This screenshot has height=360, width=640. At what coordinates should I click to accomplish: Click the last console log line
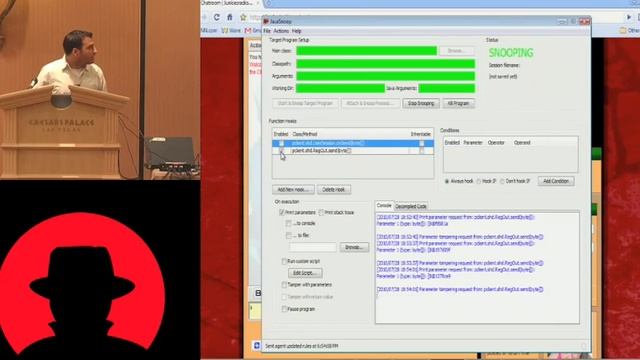(460, 289)
